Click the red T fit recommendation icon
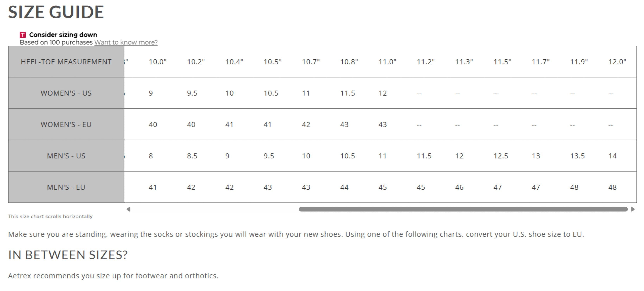 [23, 35]
